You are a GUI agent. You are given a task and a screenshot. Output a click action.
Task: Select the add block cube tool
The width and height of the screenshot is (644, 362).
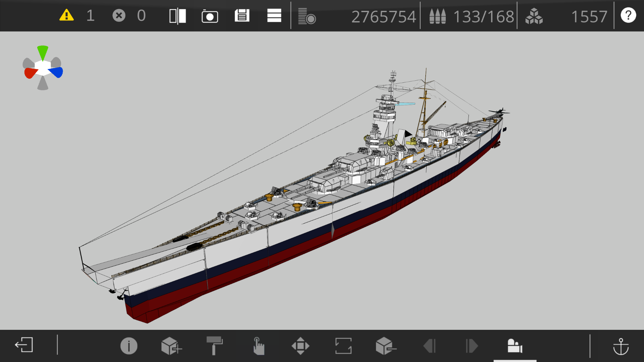coord(171,346)
